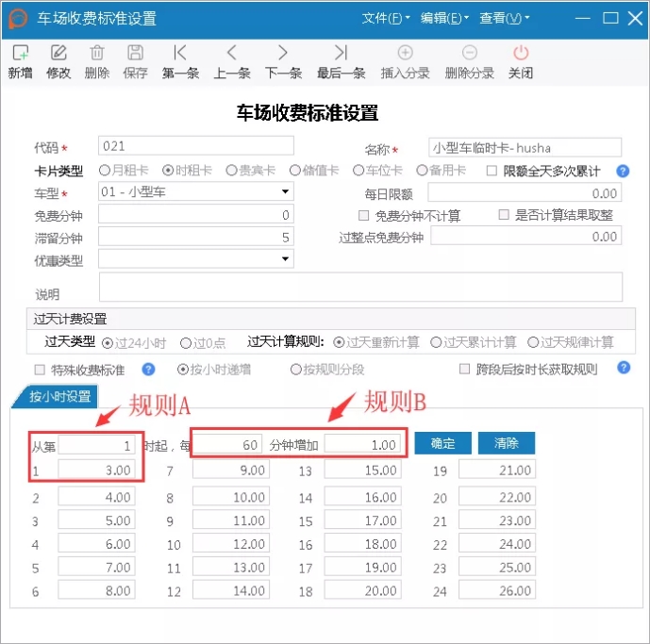The width and height of the screenshot is (650, 644).
Task: Select the 储值卡 card type radio
Action: pos(295,171)
